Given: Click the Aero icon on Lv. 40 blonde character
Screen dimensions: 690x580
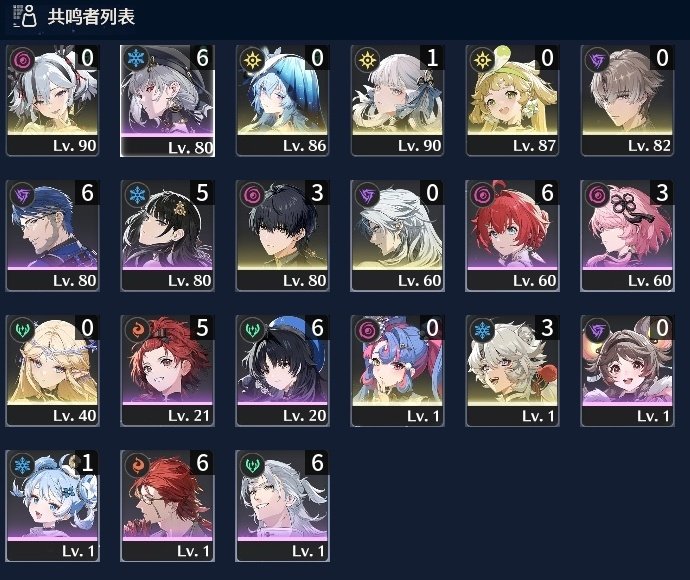Looking at the screenshot, I should coord(22,330).
